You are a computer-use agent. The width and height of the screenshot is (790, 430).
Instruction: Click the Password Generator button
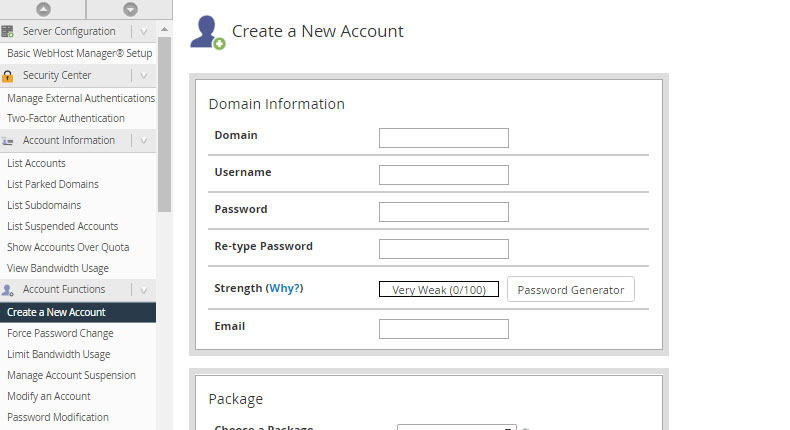click(x=570, y=290)
